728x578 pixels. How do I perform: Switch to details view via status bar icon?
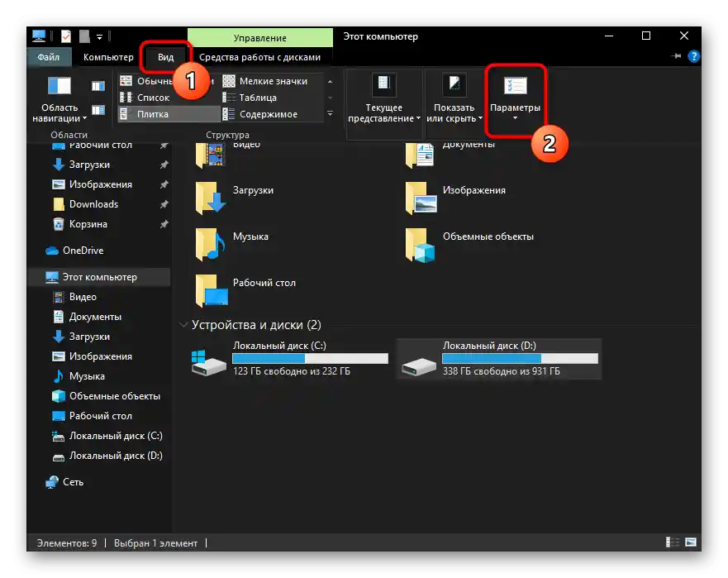point(672,542)
